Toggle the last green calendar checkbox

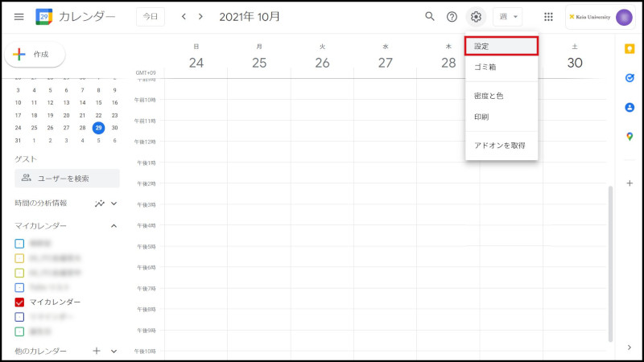coord(19,331)
